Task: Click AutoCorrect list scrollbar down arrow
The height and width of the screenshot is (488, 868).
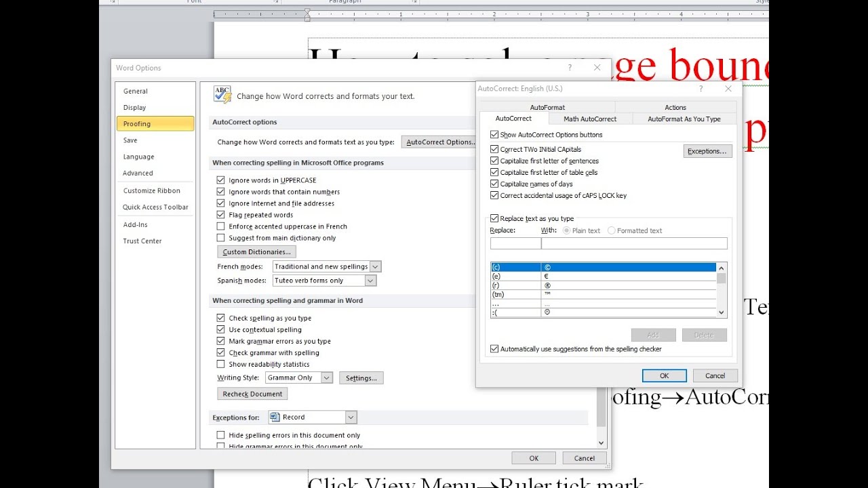Action: (722, 312)
